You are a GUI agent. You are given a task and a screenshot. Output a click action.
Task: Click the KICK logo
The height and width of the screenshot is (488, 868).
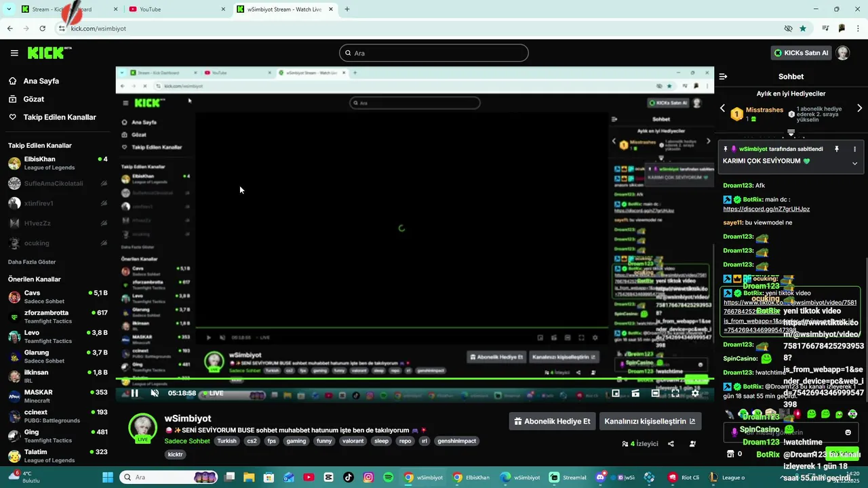pyautogui.click(x=50, y=53)
